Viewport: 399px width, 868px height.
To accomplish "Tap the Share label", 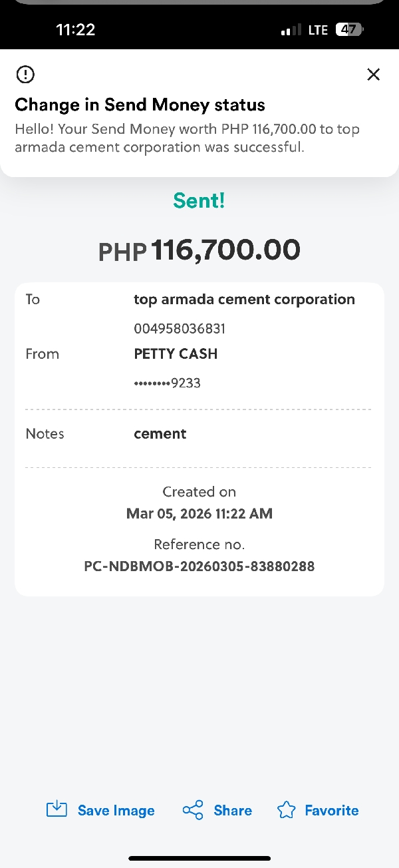I will (233, 811).
